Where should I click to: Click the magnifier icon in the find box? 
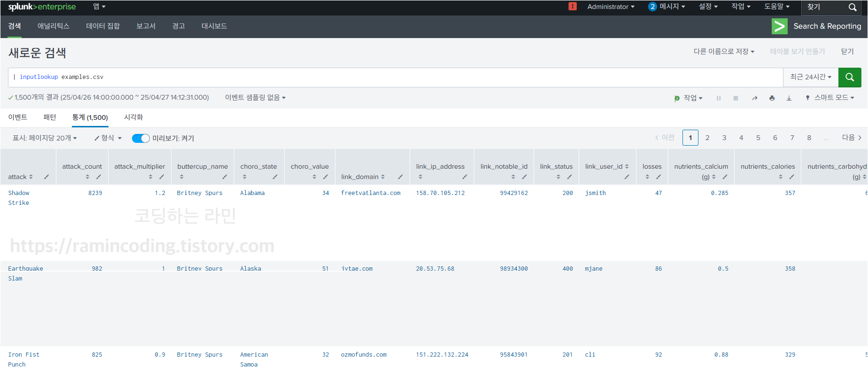[852, 7]
